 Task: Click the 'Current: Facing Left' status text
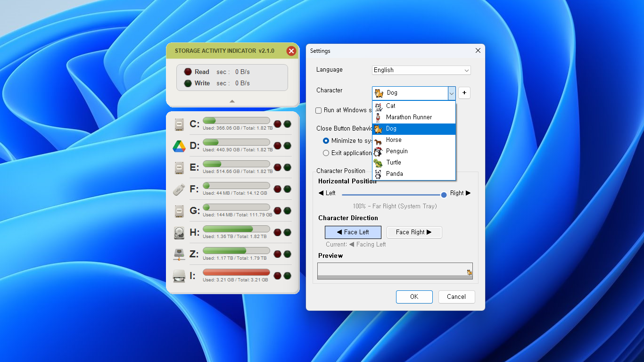[356, 244]
